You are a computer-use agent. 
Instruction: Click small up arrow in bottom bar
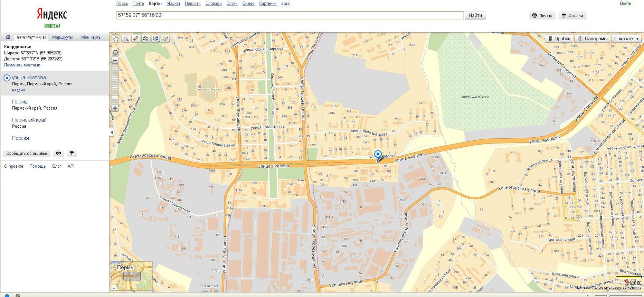(588, 295)
